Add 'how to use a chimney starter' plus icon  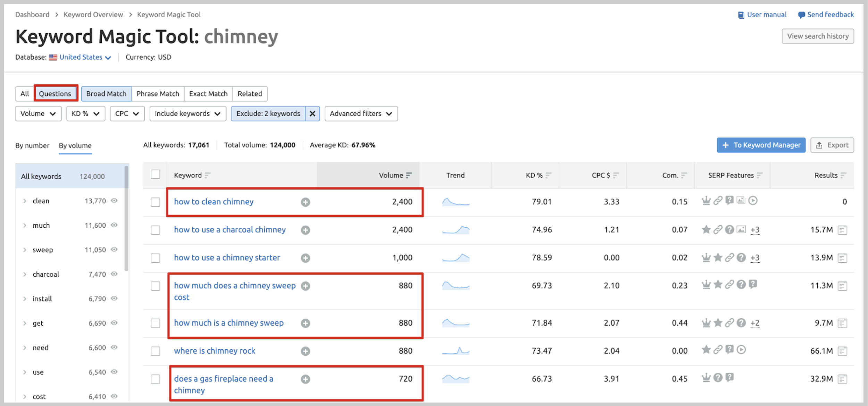click(x=306, y=258)
